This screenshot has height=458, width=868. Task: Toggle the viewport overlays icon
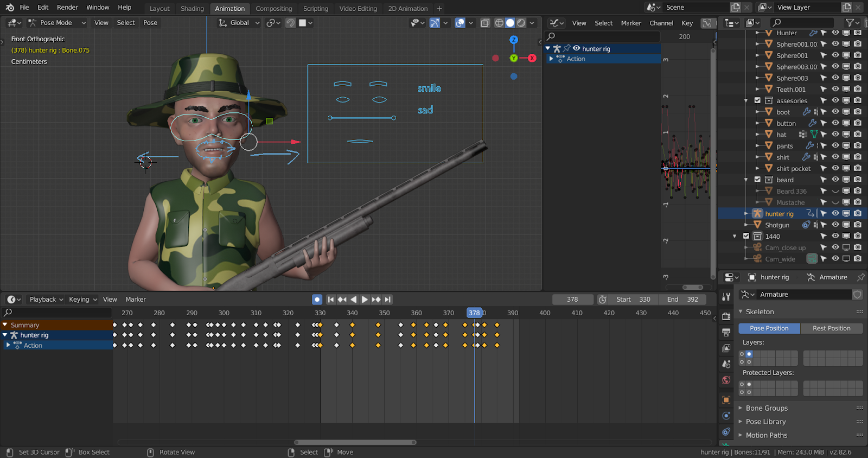pyautogui.click(x=460, y=23)
